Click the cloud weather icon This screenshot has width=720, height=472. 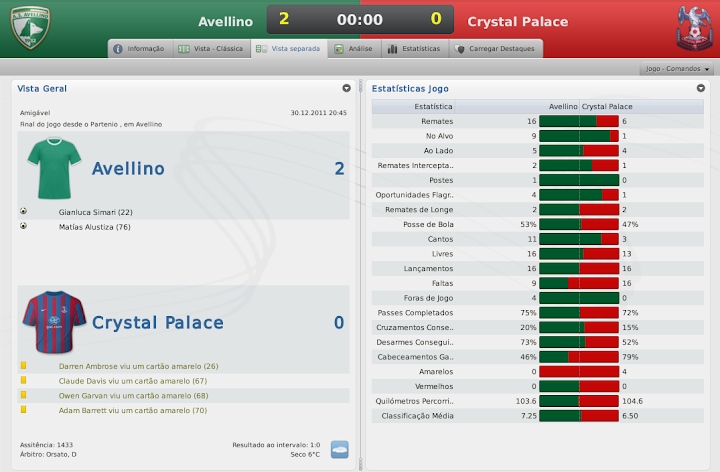pyautogui.click(x=340, y=449)
